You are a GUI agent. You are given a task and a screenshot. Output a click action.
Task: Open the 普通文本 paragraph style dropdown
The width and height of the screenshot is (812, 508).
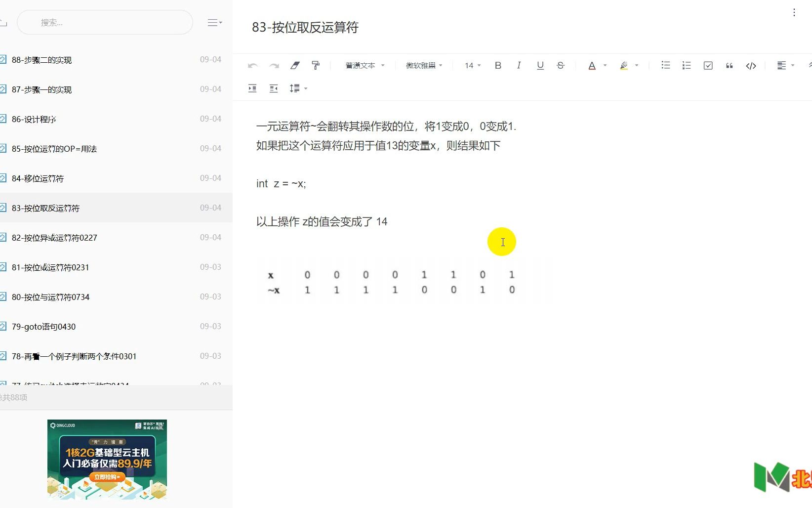pos(365,65)
